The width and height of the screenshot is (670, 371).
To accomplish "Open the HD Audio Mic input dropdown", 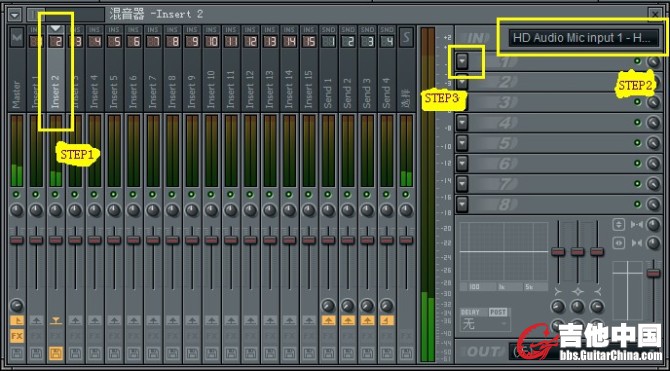I will point(584,38).
